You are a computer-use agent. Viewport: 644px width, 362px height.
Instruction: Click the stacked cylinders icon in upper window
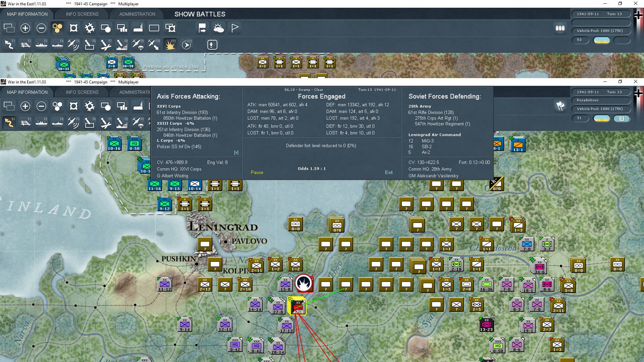pos(560,28)
